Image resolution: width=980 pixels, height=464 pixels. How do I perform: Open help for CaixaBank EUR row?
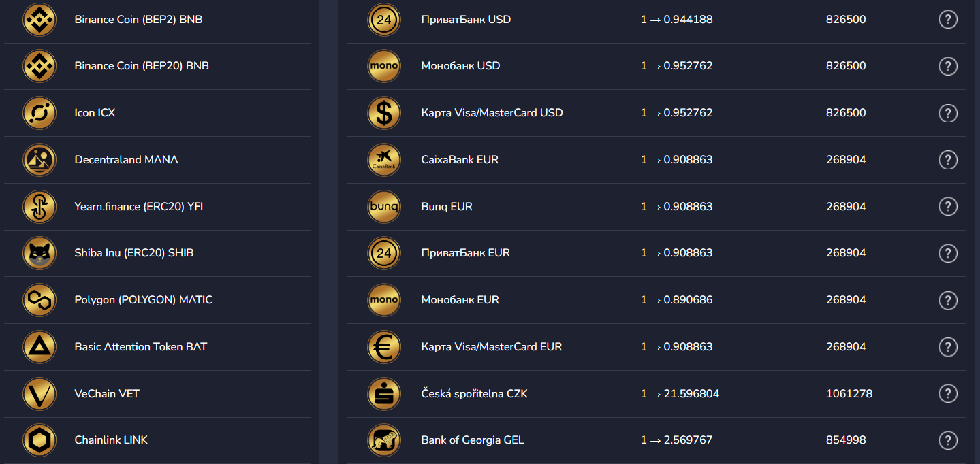point(948,160)
